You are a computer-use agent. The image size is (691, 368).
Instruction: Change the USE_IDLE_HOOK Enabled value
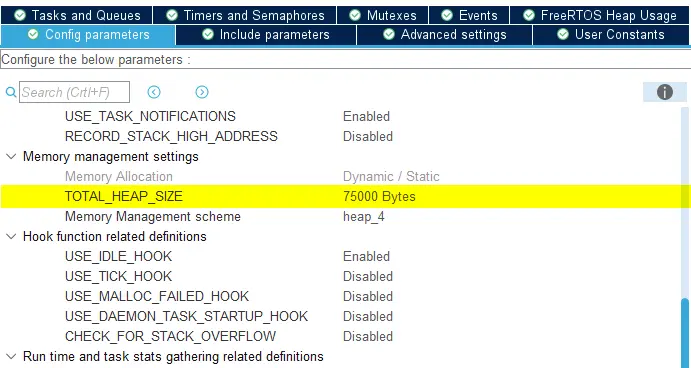coord(366,256)
